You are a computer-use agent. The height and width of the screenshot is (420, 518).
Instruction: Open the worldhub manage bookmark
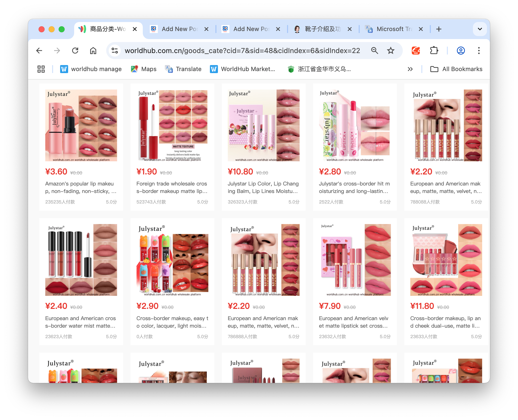(x=91, y=69)
